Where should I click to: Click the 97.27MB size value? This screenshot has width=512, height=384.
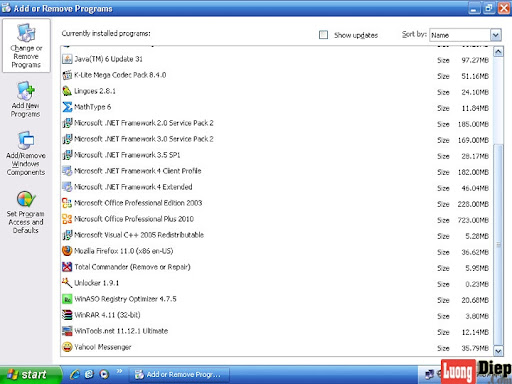tap(475, 60)
